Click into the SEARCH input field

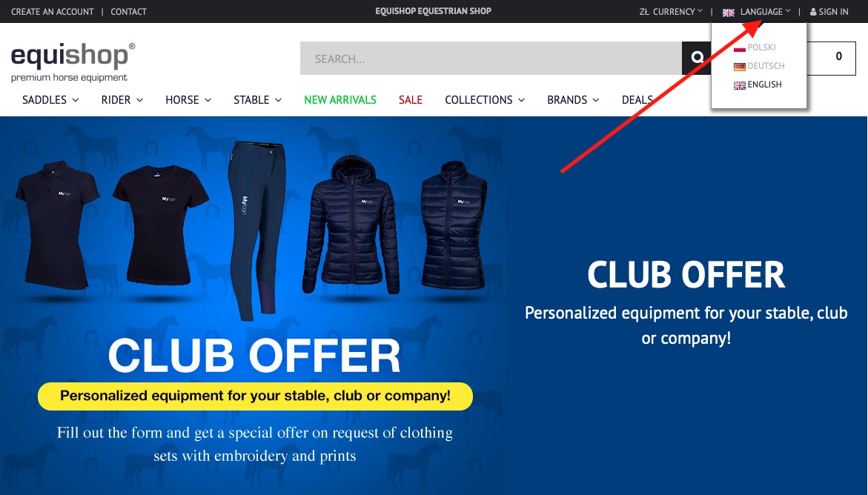(x=491, y=58)
